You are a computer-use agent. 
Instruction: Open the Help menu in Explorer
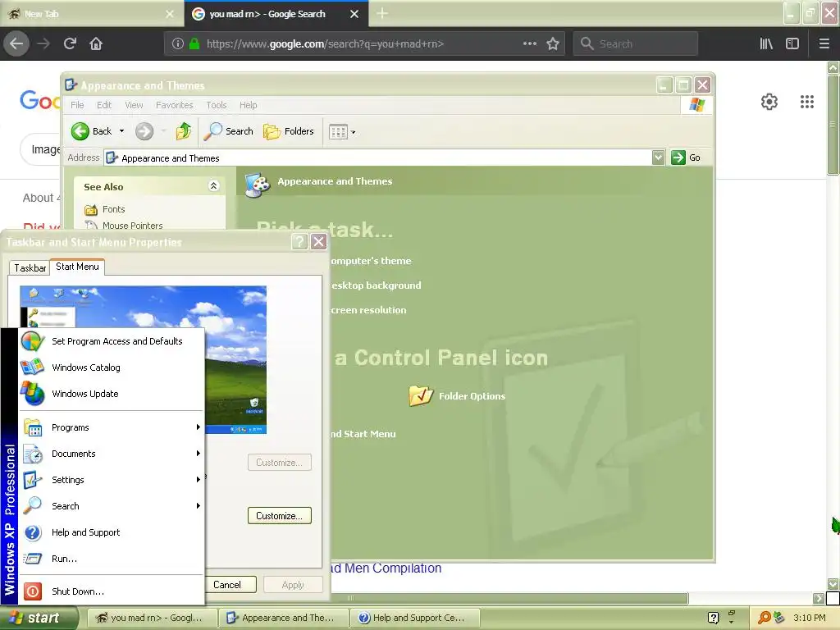pyautogui.click(x=248, y=105)
